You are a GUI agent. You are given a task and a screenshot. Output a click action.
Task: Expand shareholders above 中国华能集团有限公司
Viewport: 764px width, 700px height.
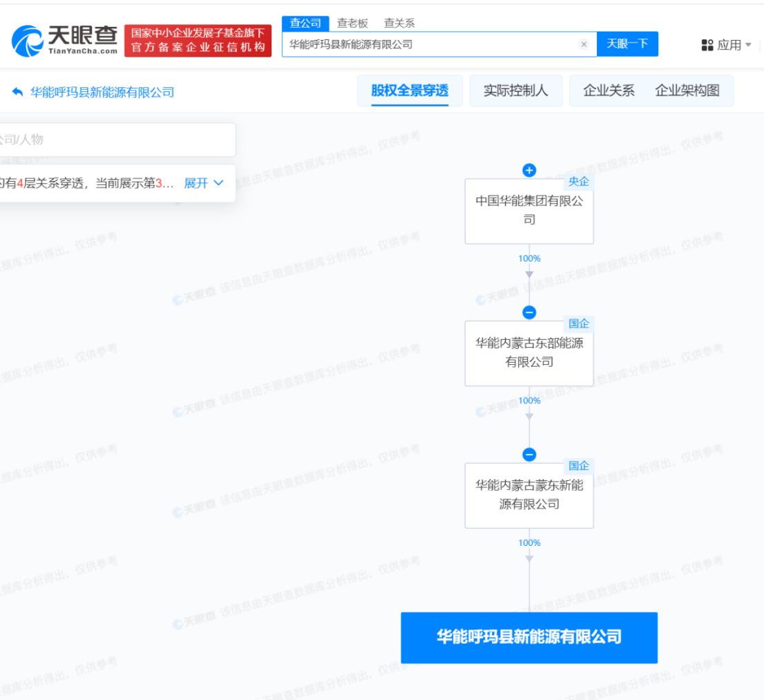[x=529, y=170]
